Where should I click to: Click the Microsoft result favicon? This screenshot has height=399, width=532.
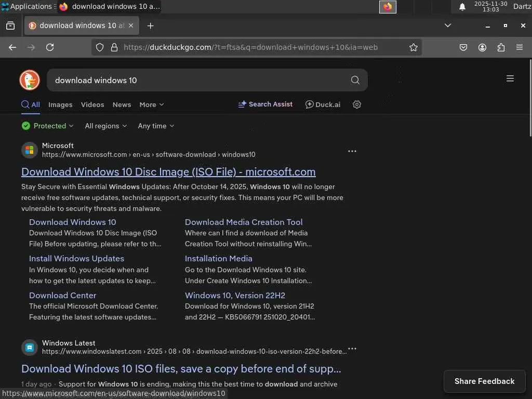pyautogui.click(x=30, y=150)
